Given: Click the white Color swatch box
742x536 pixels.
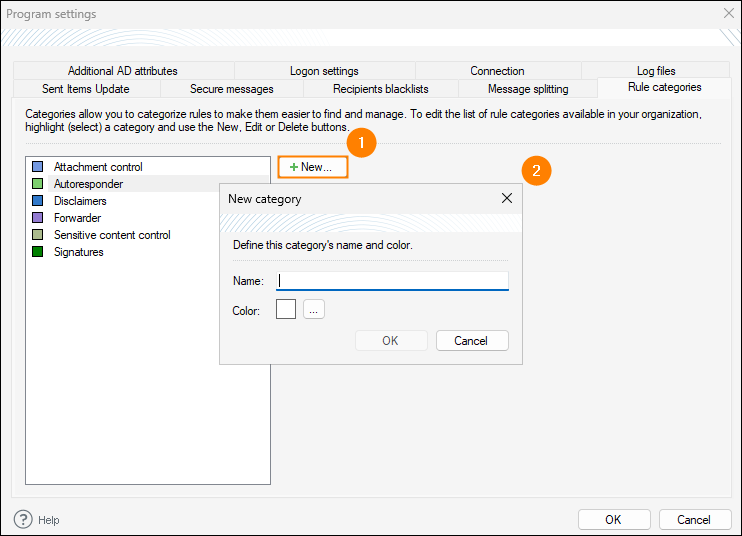Looking at the screenshot, I should pos(286,310).
